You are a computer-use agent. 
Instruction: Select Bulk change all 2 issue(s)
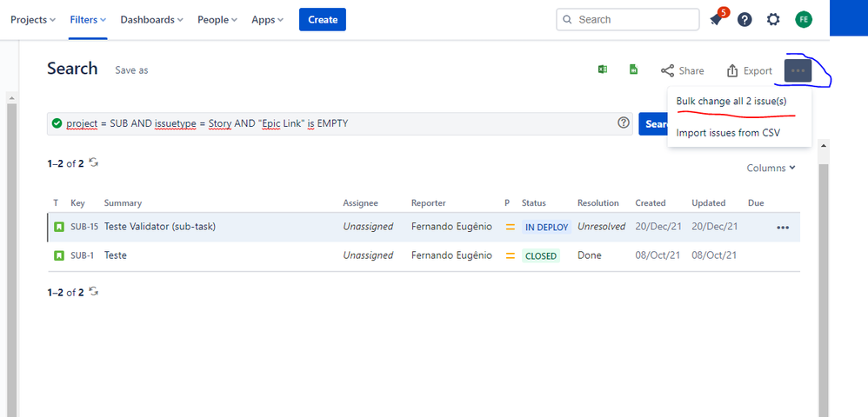tap(731, 102)
